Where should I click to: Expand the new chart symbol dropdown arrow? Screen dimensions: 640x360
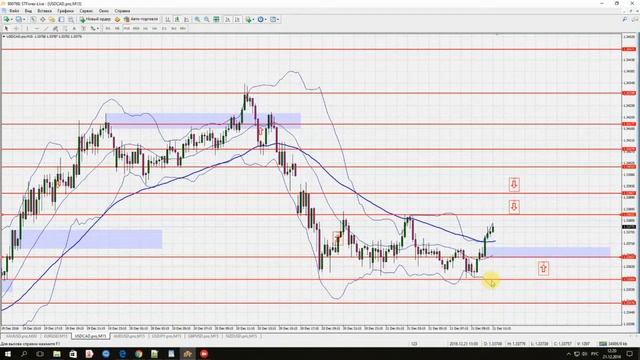[x=12, y=19]
